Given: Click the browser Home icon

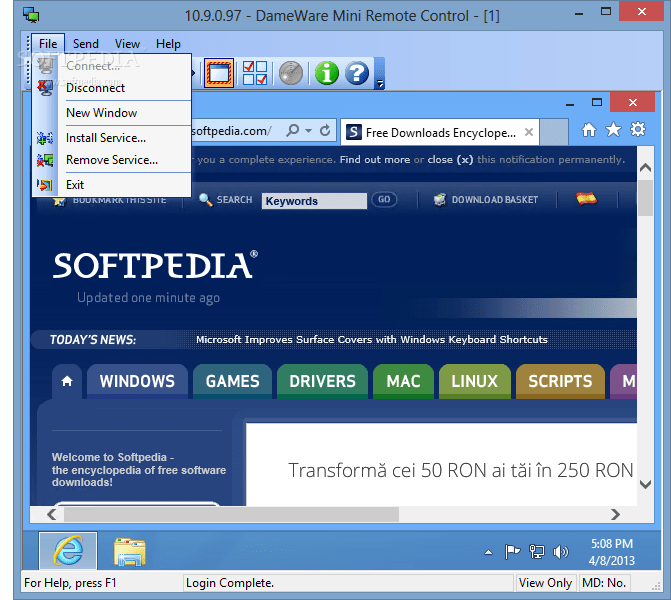Looking at the screenshot, I should [589, 129].
